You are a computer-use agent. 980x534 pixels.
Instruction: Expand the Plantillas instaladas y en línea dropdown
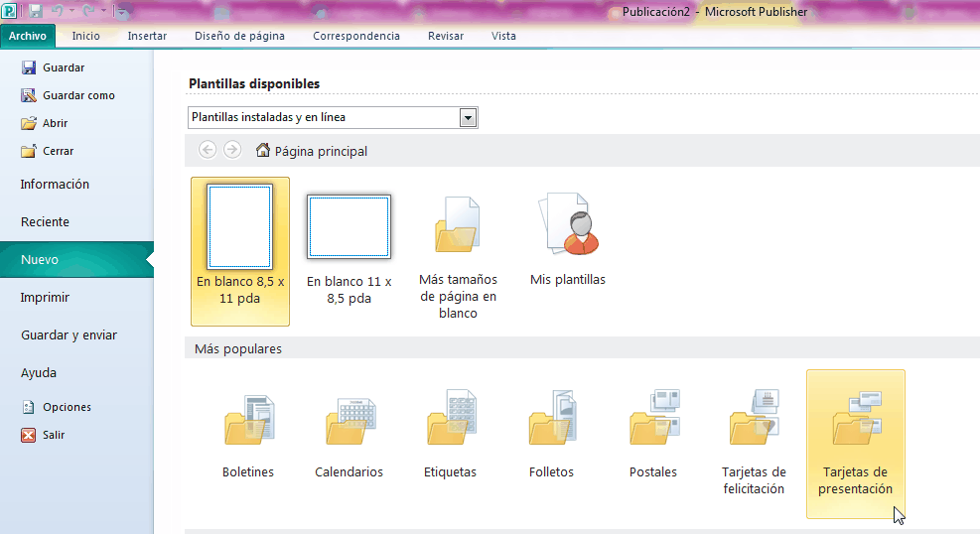468,117
